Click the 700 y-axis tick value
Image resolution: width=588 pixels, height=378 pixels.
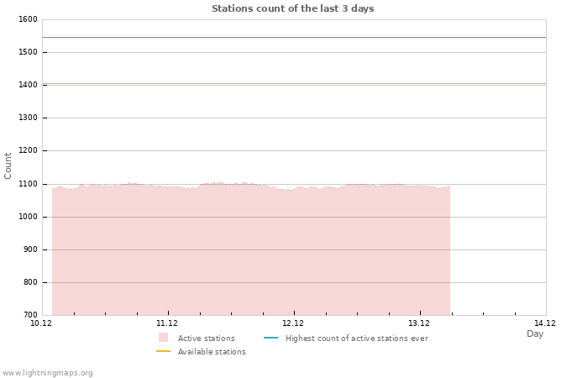pyautogui.click(x=29, y=315)
